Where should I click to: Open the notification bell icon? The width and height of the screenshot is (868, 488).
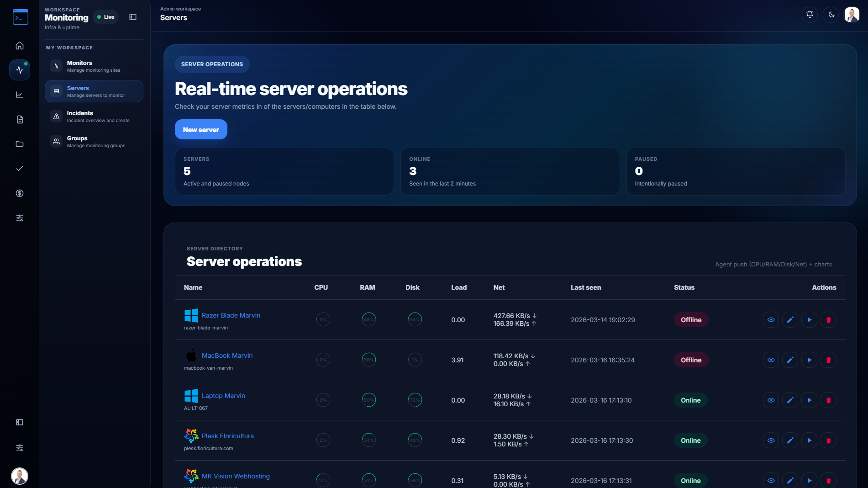point(810,15)
